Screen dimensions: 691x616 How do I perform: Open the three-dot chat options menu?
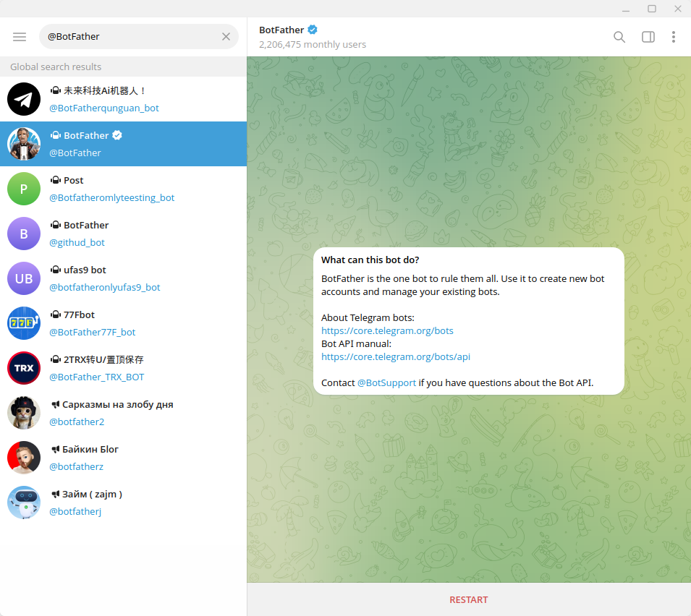coord(674,37)
